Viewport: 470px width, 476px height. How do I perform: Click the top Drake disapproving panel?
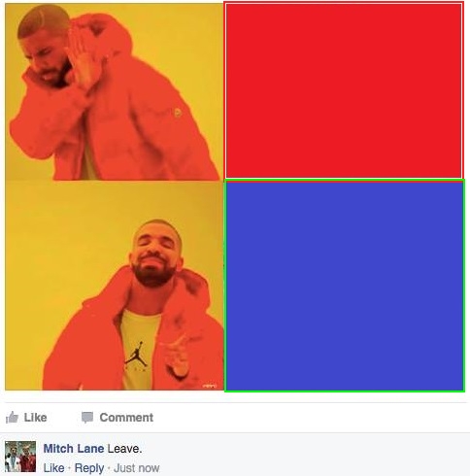114,92
